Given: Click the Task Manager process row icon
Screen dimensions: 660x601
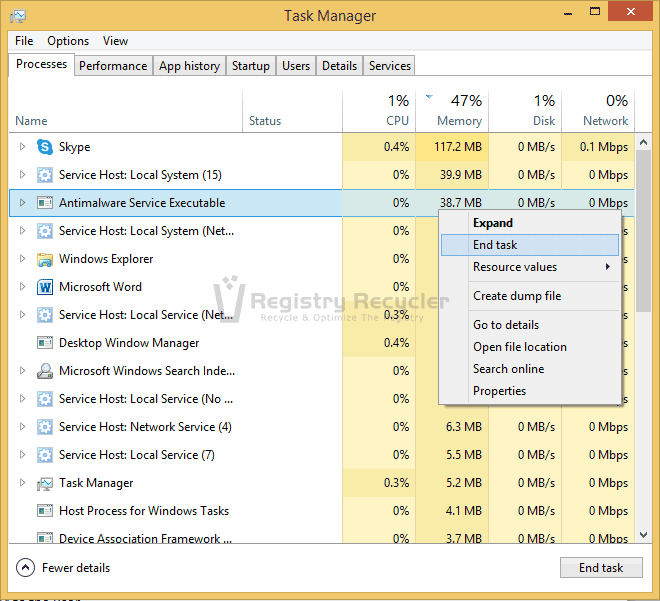Looking at the screenshot, I should pos(45,483).
